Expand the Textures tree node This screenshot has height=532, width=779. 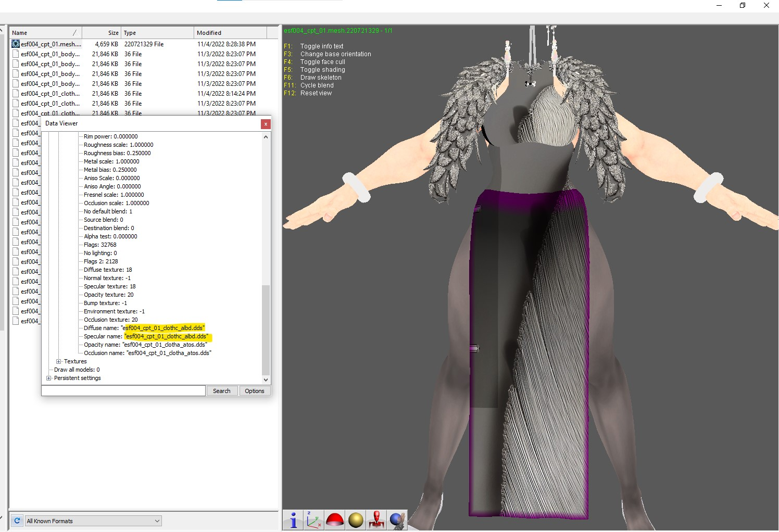[58, 361]
